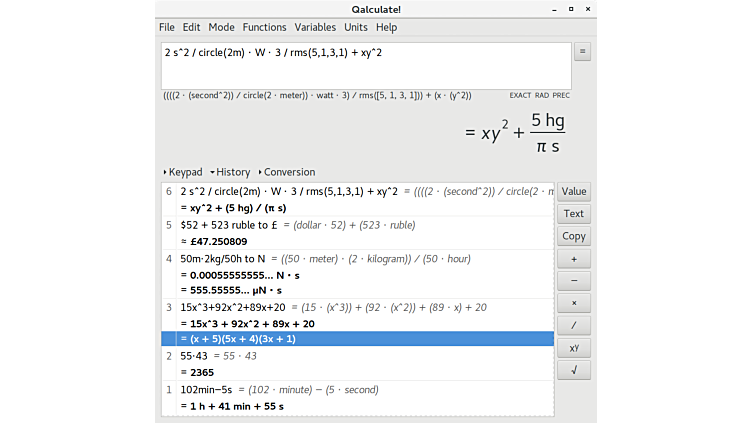Click the equals execute button beside expression
Image resolution: width=752 pixels, height=423 pixels.
coord(582,52)
